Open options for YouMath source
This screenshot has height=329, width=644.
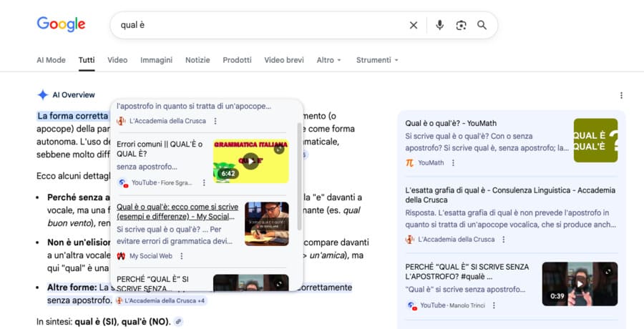(453, 162)
